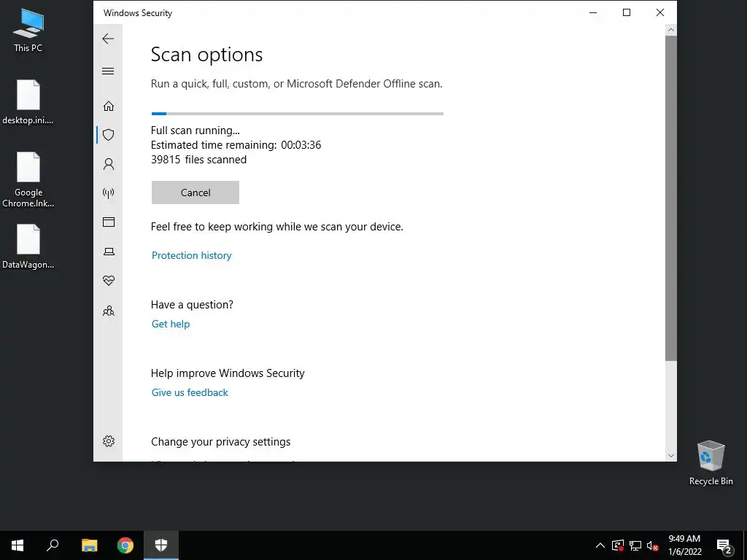The image size is (747, 560).
Task: Click "Full scan running..." status text
Action: tap(196, 131)
